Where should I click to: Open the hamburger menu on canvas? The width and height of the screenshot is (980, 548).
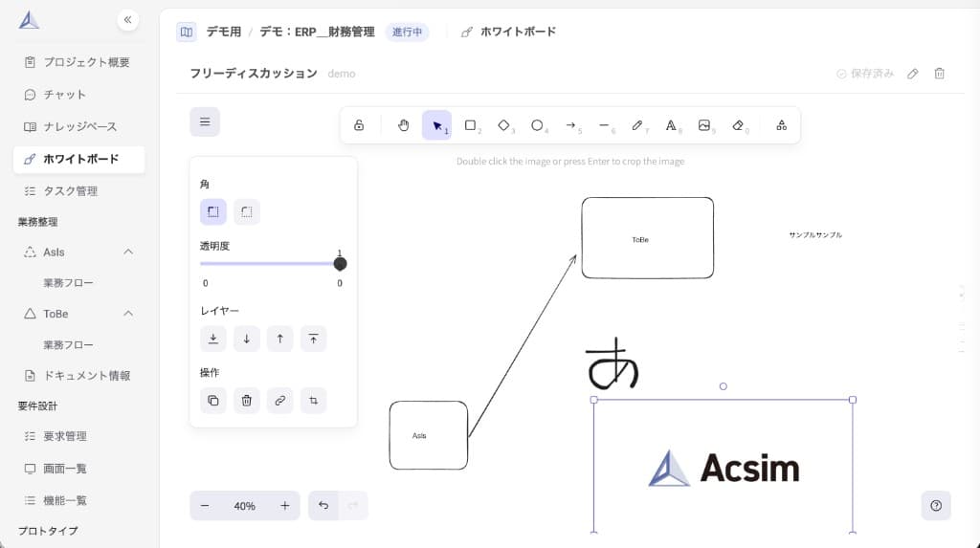(205, 121)
